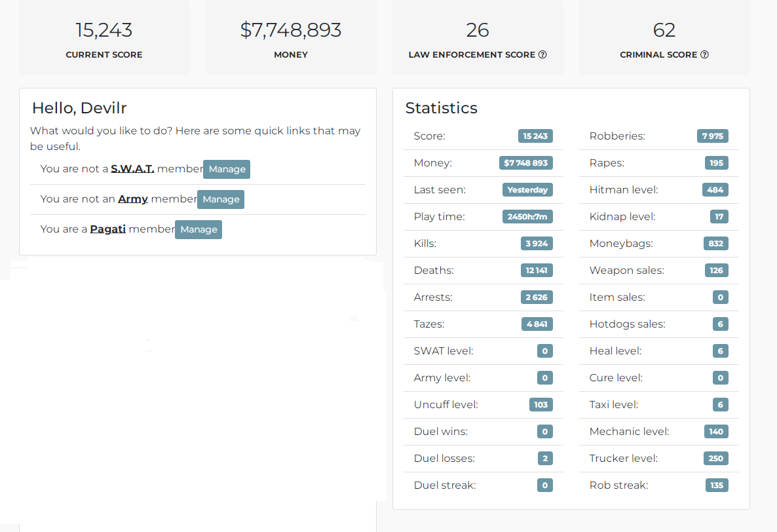Click the Money badge $7 748 893
This screenshot has height=532, width=777.
(526, 162)
